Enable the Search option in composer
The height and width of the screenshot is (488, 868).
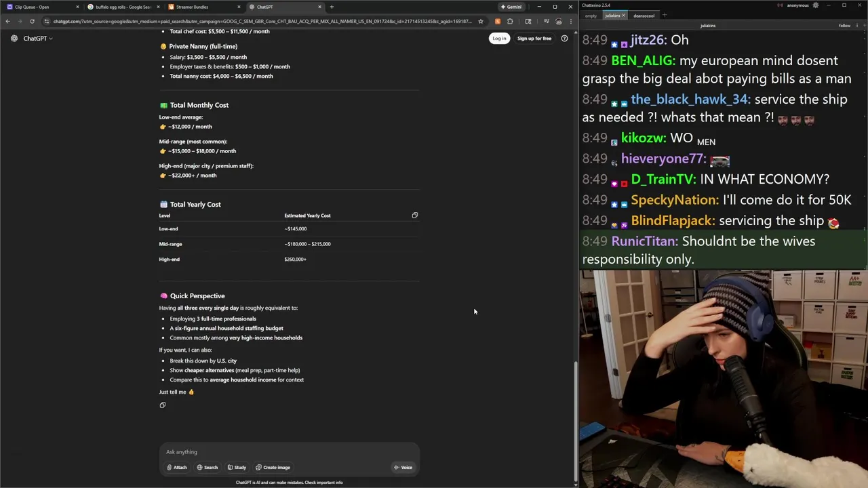pyautogui.click(x=208, y=467)
